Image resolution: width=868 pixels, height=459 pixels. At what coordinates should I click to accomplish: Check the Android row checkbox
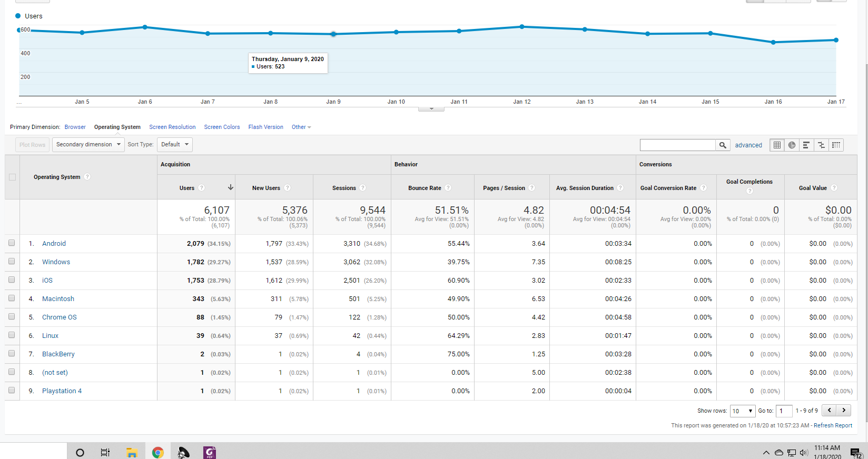[x=12, y=243]
